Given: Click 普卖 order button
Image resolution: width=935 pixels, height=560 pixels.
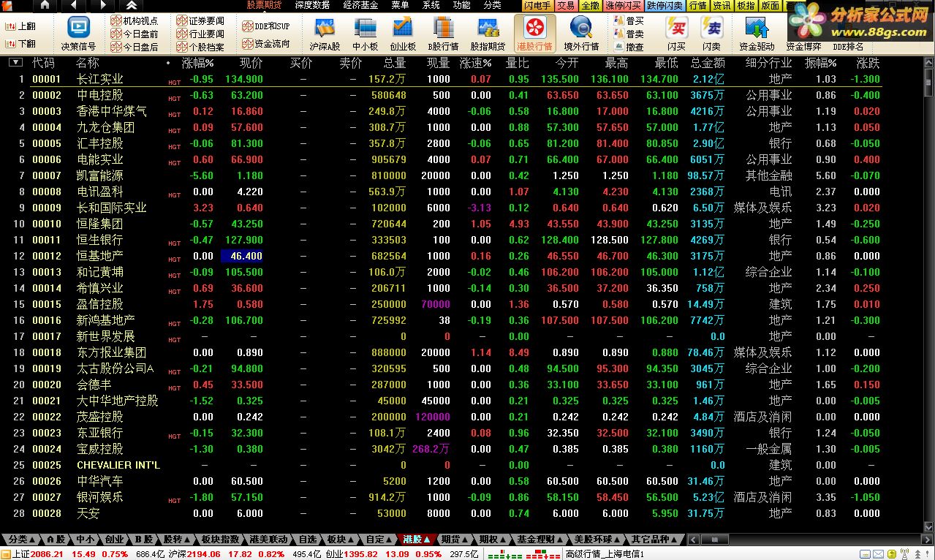Looking at the screenshot, I should [x=629, y=34].
